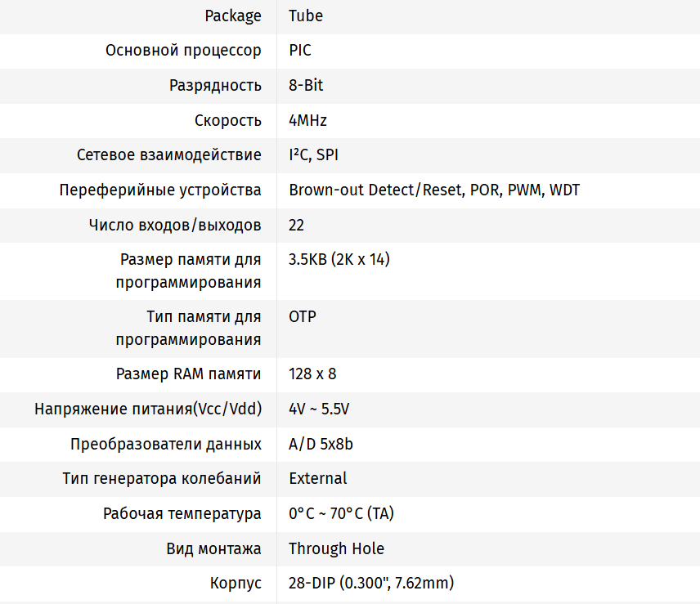Click the "28-DIP (0.300", 7.62mm)" case value
The height and width of the screenshot is (604, 700).
pyautogui.click(x=371, y=583)
